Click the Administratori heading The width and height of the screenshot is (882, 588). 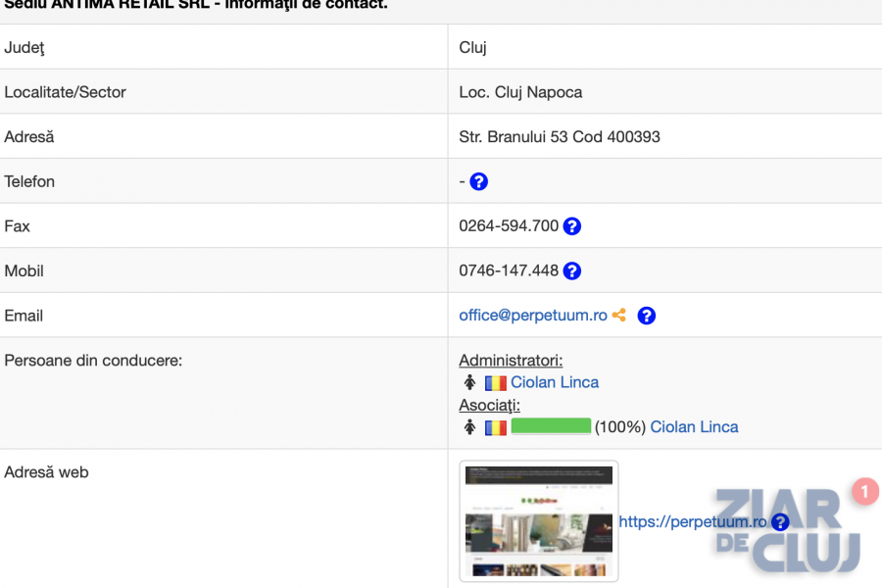pos(511,360)
